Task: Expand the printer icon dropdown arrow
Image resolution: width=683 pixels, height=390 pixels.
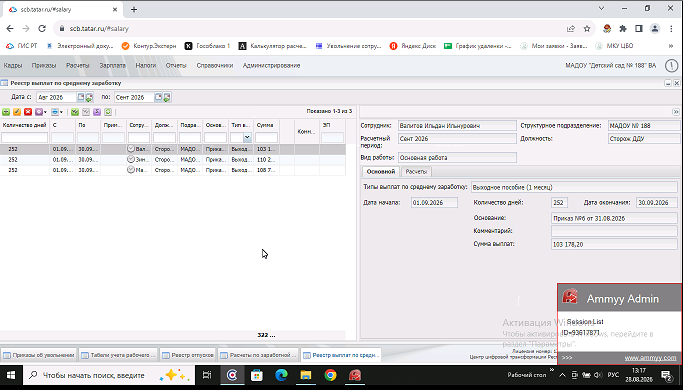Action: coord(61,112)
